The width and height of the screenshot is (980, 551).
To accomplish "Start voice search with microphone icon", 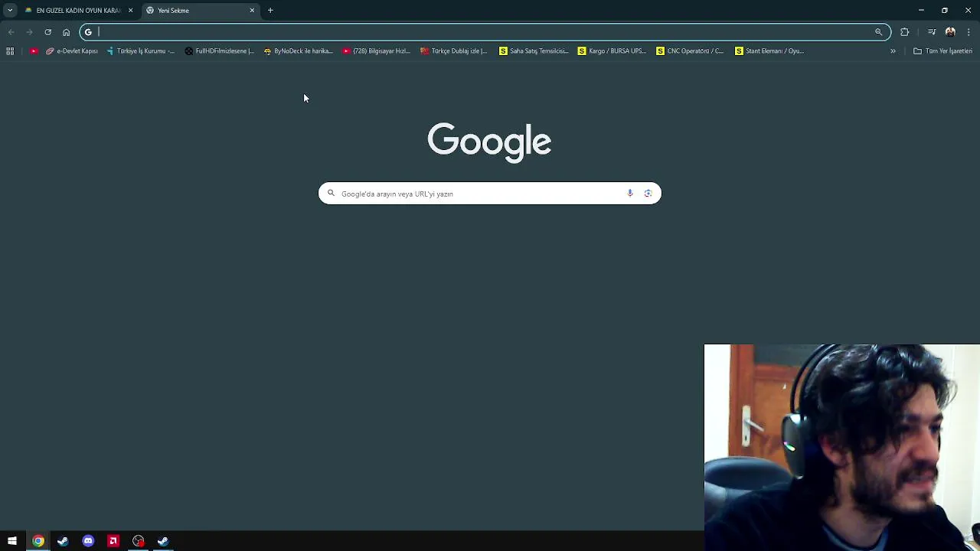I will [x=630, y=193].
